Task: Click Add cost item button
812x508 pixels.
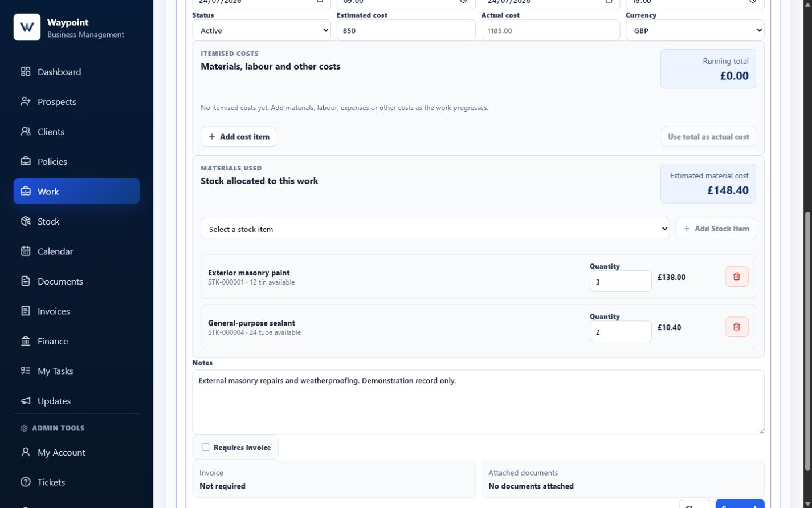Action: (238, 137)
